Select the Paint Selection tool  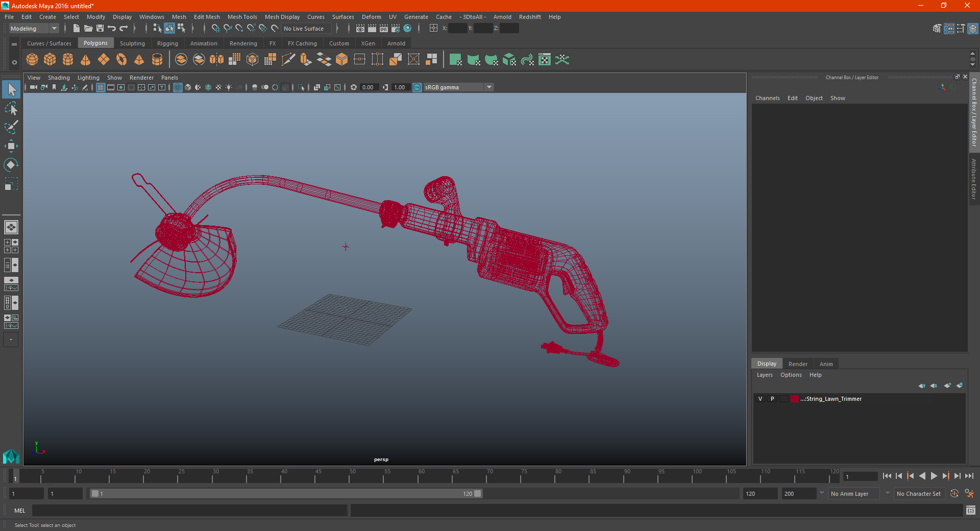tap(11, 127)
